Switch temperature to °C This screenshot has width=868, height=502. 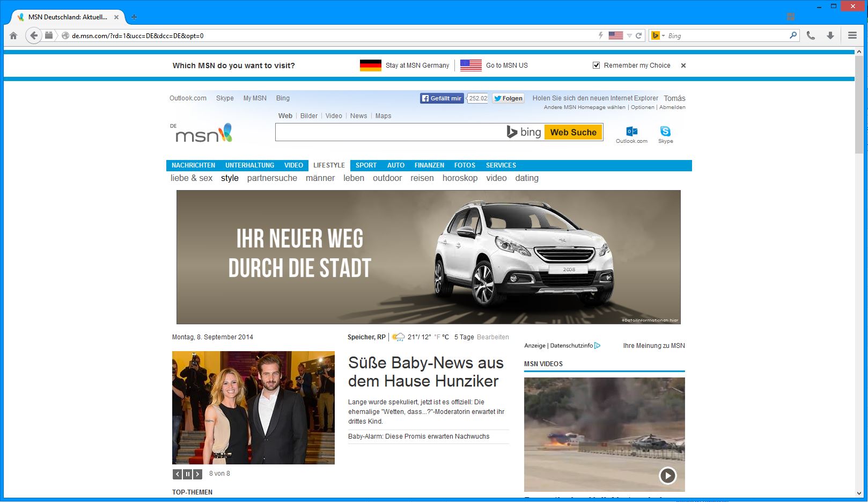[445, 337]
